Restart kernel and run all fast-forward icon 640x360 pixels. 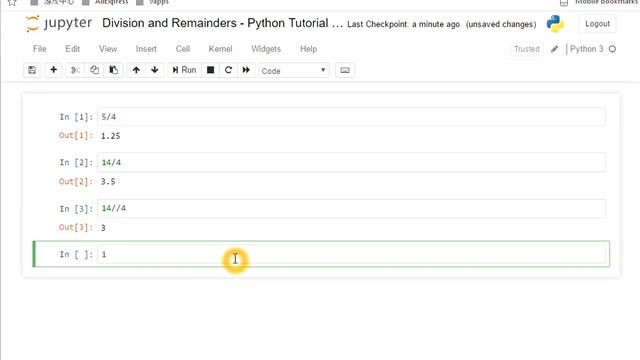click(x=246, y=70)
